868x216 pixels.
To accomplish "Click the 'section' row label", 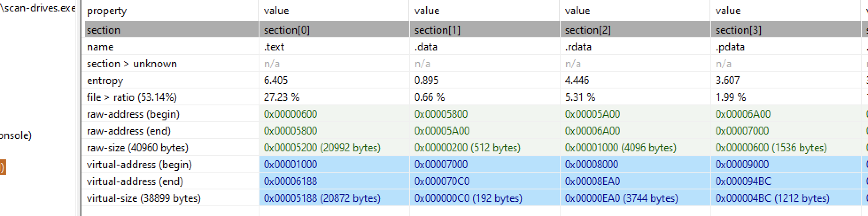I will click(x=103, y=30).
